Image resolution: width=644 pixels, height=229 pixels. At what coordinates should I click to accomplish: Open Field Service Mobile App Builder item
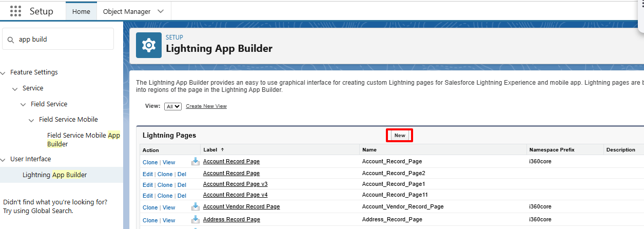[84, 140]
